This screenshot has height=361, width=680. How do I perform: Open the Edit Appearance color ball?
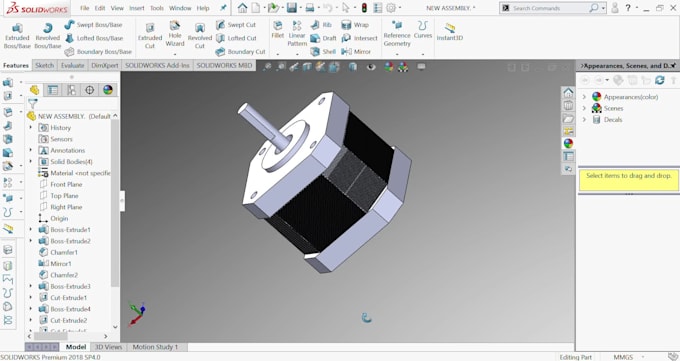(389, 67)
